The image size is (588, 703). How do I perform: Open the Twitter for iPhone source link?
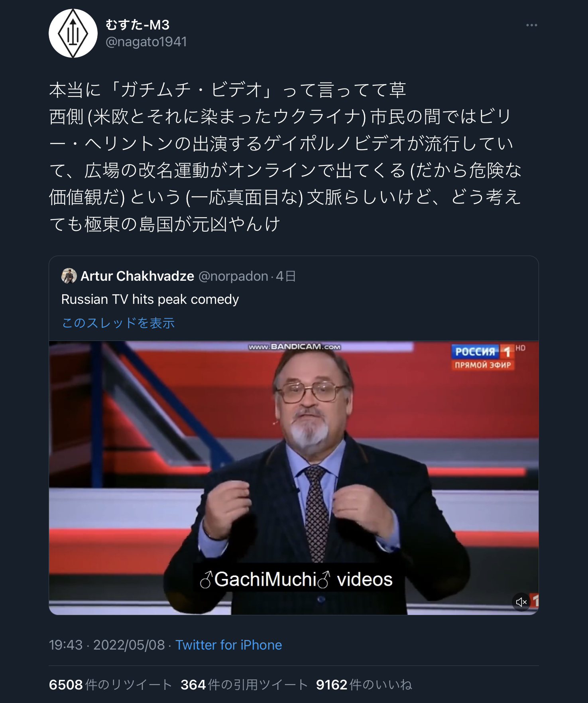(x=229, y=645)
